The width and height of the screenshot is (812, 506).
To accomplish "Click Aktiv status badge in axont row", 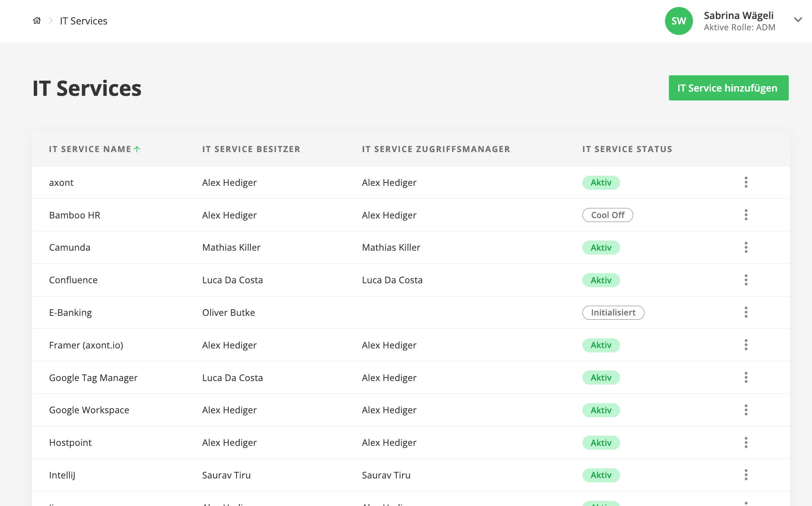I will pyautogui.click(x=601, y=182).
